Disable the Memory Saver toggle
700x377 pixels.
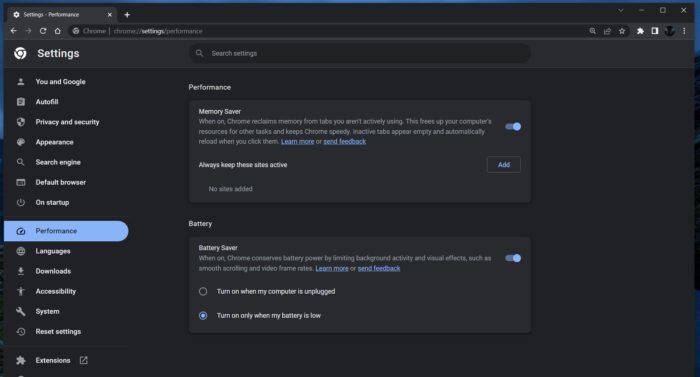pyautogui.click(x=513, y=126)
